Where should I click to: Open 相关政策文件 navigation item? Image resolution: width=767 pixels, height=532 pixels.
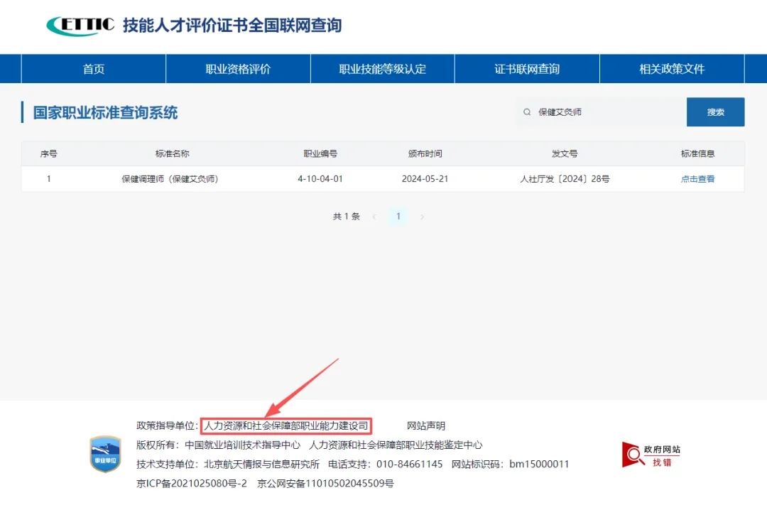pyautogui.click(x=671, y=69)
